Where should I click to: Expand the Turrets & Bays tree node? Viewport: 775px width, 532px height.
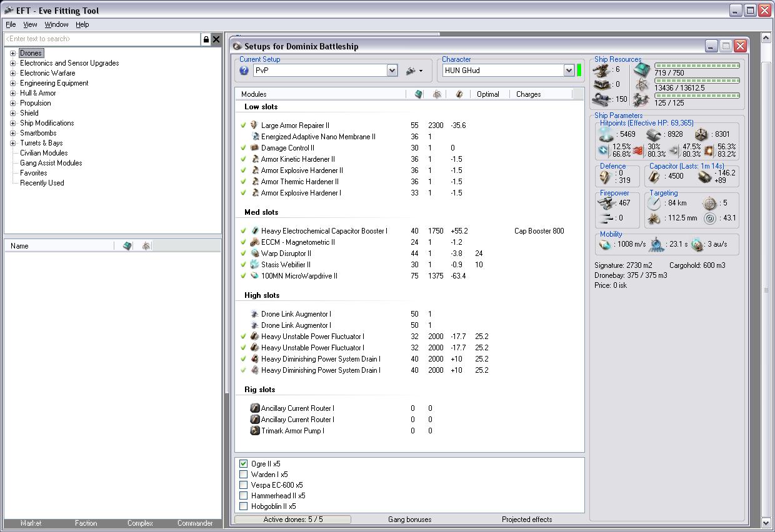[x=12, y=143]
